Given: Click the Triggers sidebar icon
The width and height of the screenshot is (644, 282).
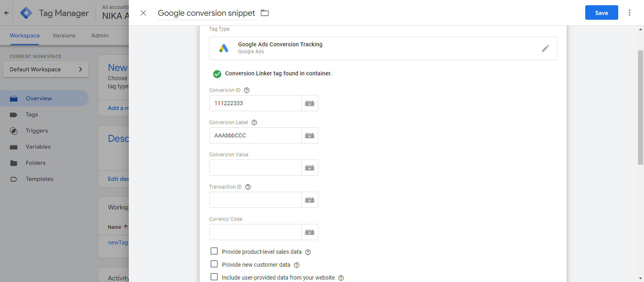Looking at the screenshot, I should pos(14,131).
